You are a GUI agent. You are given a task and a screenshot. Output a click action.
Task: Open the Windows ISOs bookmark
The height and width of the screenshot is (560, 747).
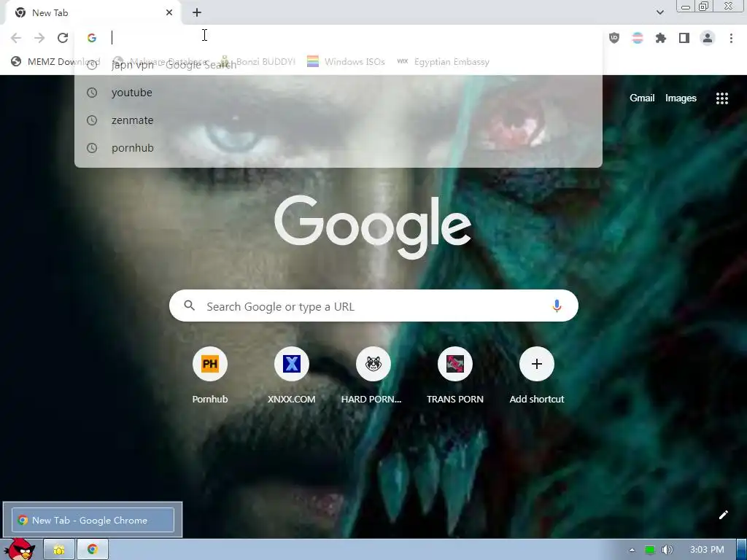point(346,61)
